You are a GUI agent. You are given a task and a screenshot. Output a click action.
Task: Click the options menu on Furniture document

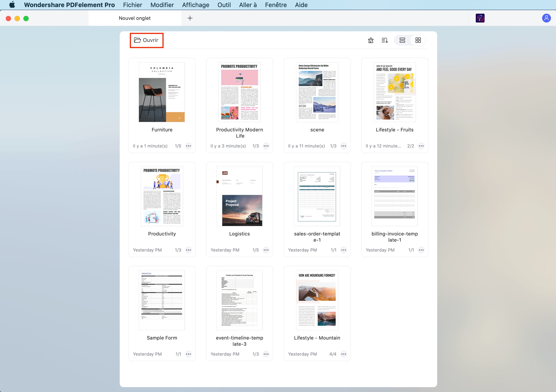point(189,146)
